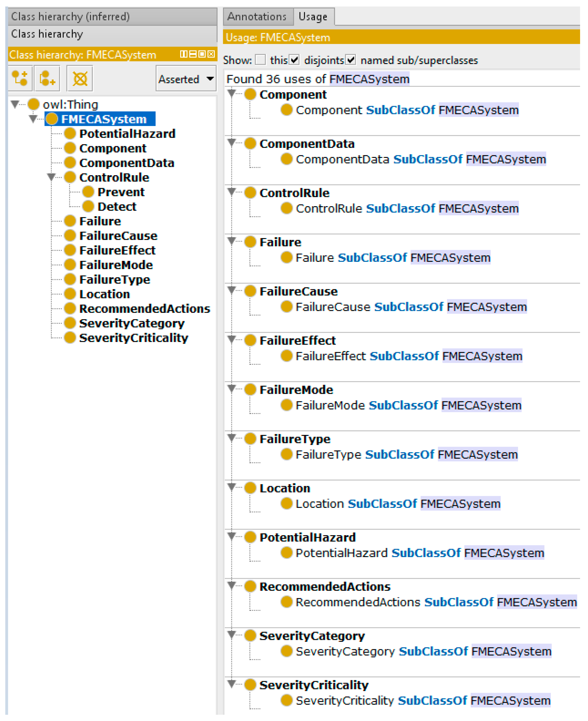Select Detect class under ControlRule
Screen dimensions: 588x721
click(x=117, y=207)
